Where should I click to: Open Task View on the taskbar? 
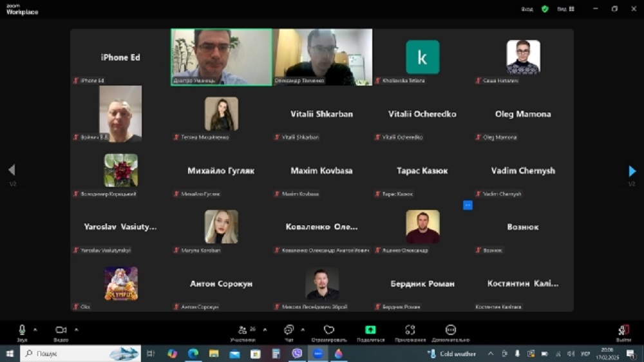click(150, 354)
